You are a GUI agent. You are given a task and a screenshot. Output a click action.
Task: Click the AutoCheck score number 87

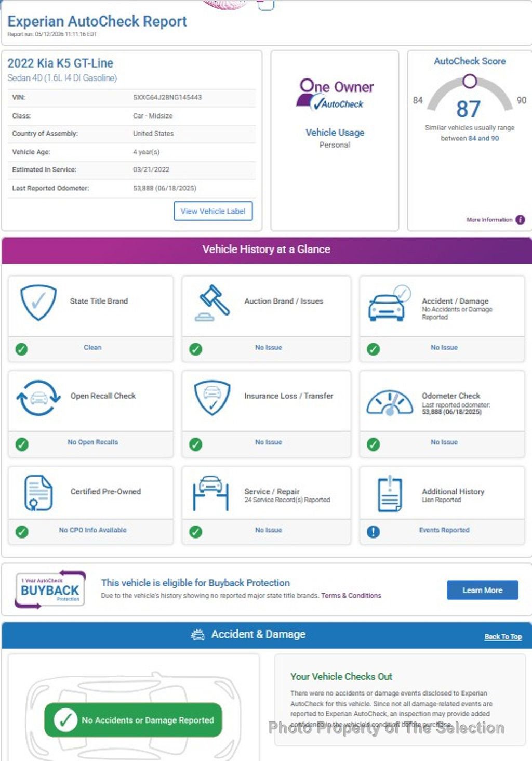469,109
